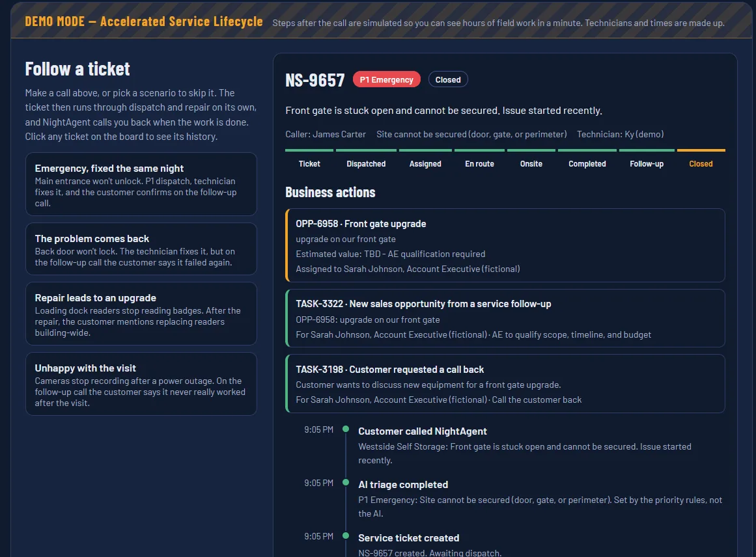The width and height of the screenshot is (756, 557).
Task: Open the OPP-6958 Front gate upgrade card
Action: (x=505, y=245)
